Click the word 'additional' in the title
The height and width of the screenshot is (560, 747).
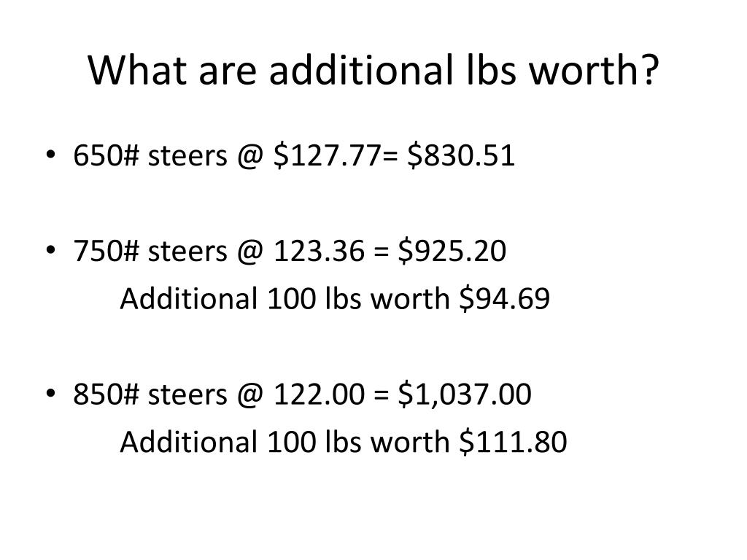[360, 69]
